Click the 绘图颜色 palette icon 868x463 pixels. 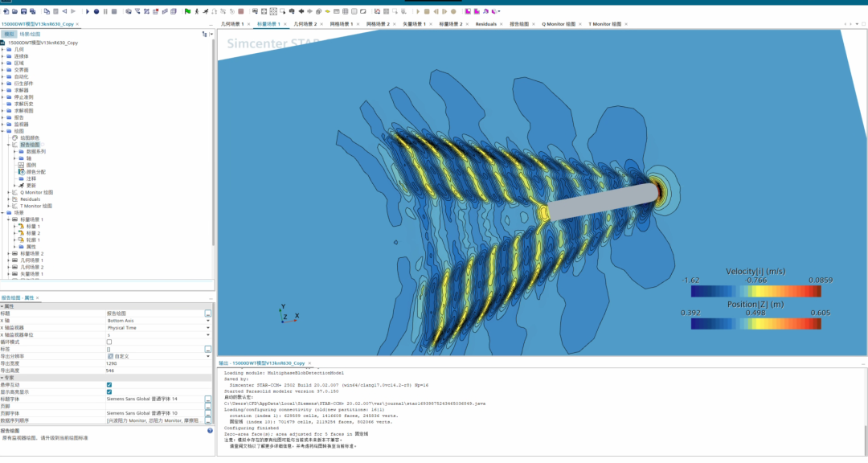pos(15,138)
